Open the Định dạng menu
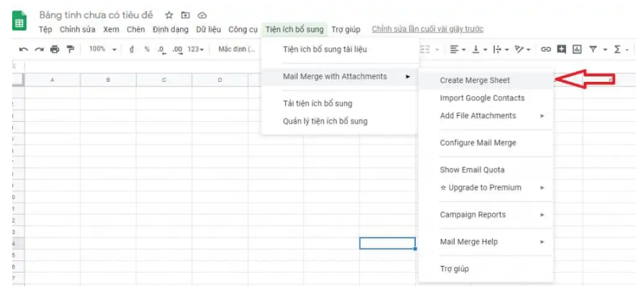Image resolution: width=644 pixels, height=295 pixels. point(171,30)
